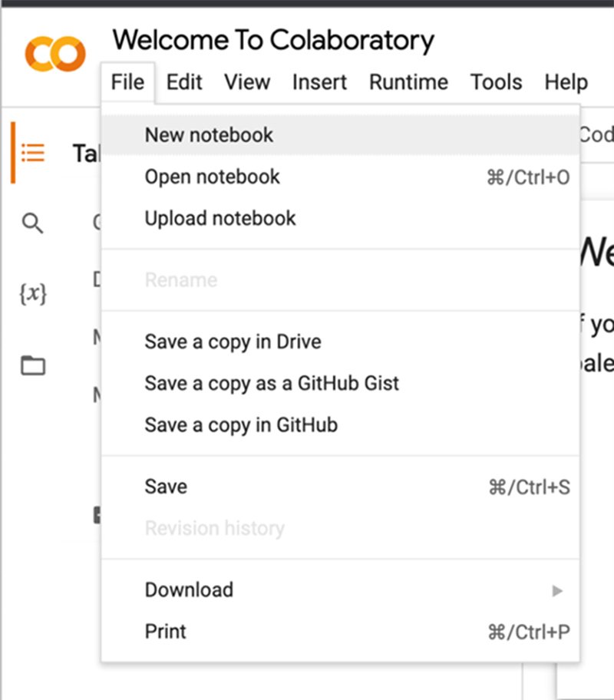Open the Runtime menu
The height and width of the screenshot is (700, 614).
408,82
